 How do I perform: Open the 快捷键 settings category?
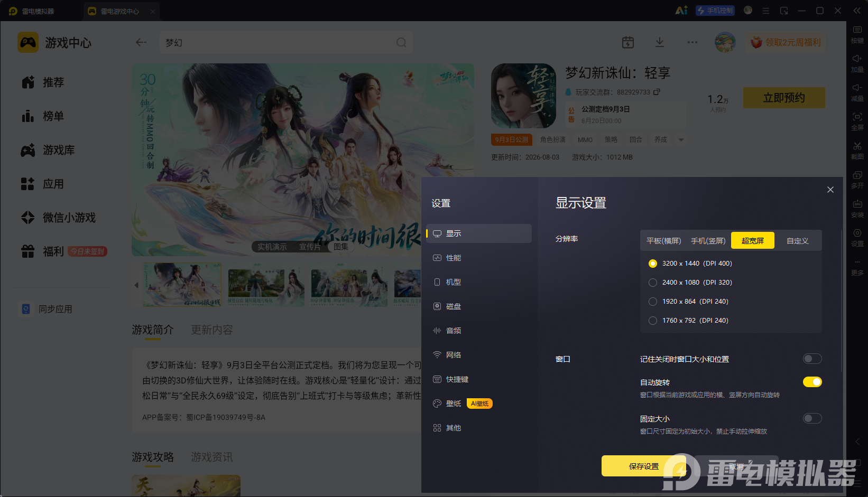coord(479,379)
